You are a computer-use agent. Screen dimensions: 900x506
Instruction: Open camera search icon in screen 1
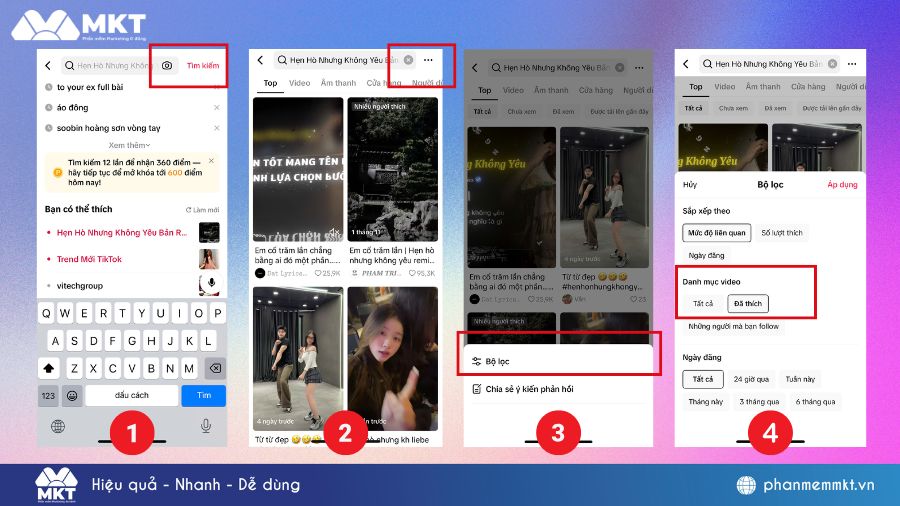[166, 66]
